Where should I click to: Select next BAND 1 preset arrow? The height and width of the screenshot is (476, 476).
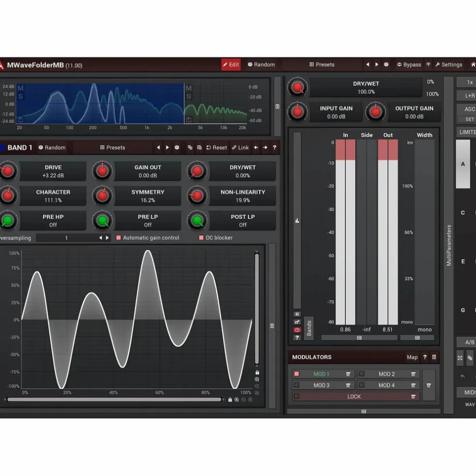167,148
